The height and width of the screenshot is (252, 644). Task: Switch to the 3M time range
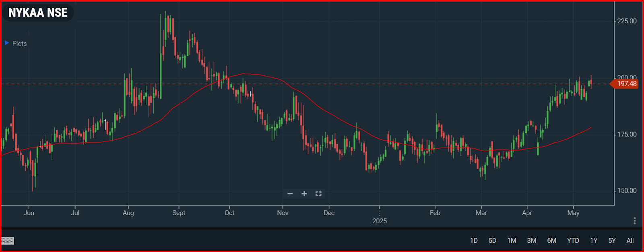[532, 241]
